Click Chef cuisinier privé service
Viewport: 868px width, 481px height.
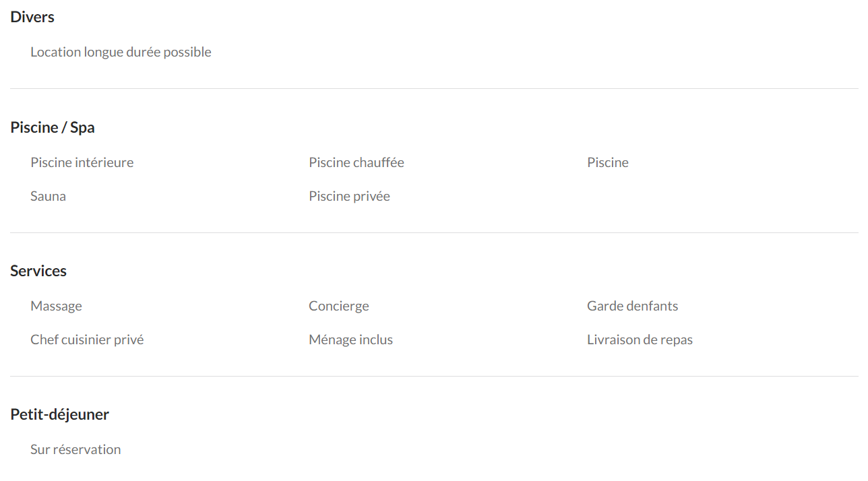(87, 340)
